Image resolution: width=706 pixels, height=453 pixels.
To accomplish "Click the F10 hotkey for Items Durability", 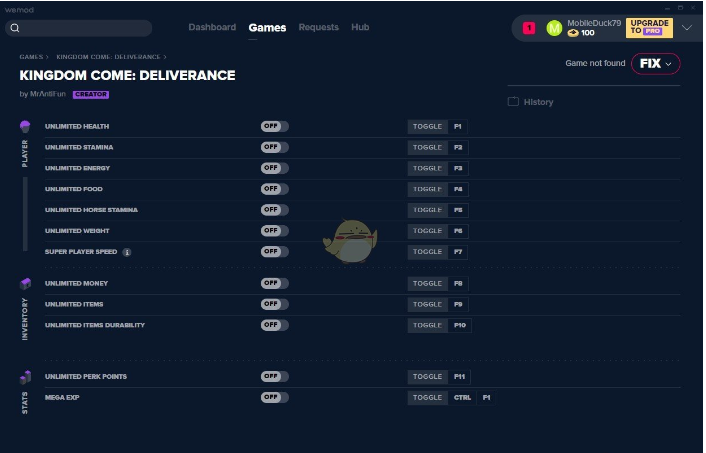I will [460, 325].
